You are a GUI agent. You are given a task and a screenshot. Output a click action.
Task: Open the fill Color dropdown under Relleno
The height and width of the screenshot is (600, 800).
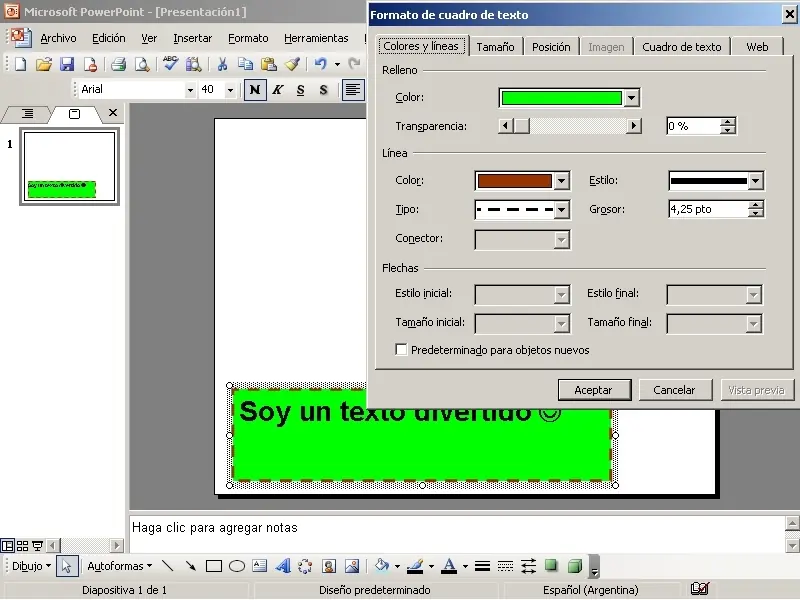[632, 97]
